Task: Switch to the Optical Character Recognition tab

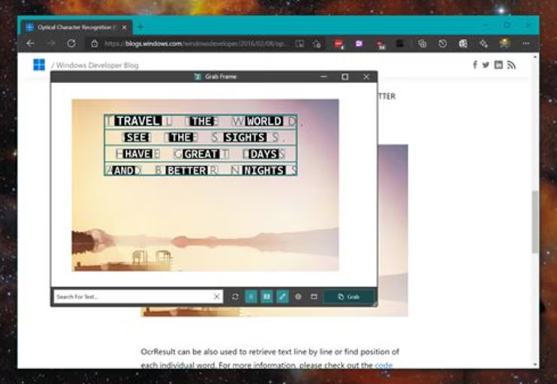Action: point(76,27)
